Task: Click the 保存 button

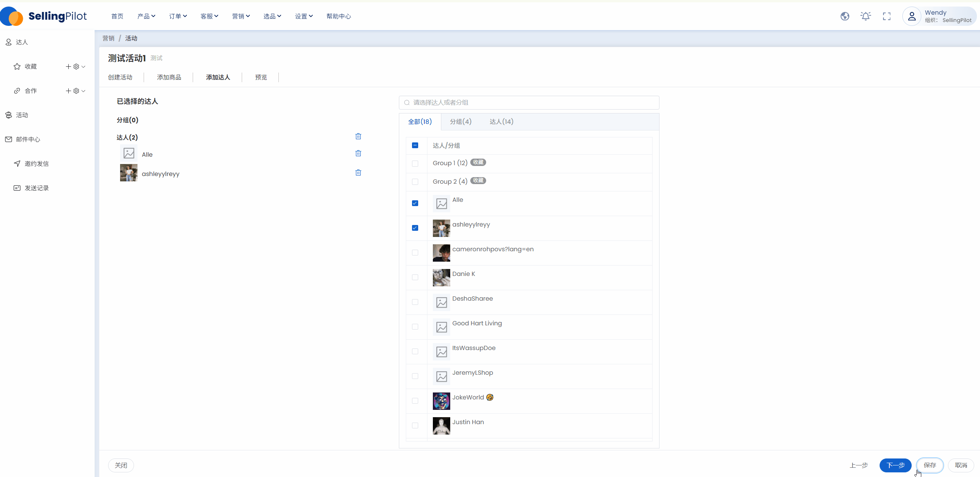Action: [929, 465]
